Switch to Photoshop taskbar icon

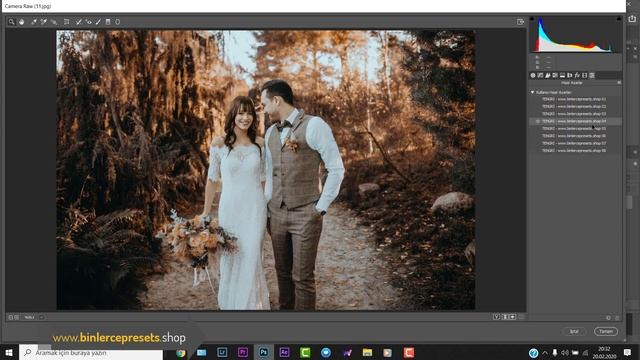(x=264, y=352)
